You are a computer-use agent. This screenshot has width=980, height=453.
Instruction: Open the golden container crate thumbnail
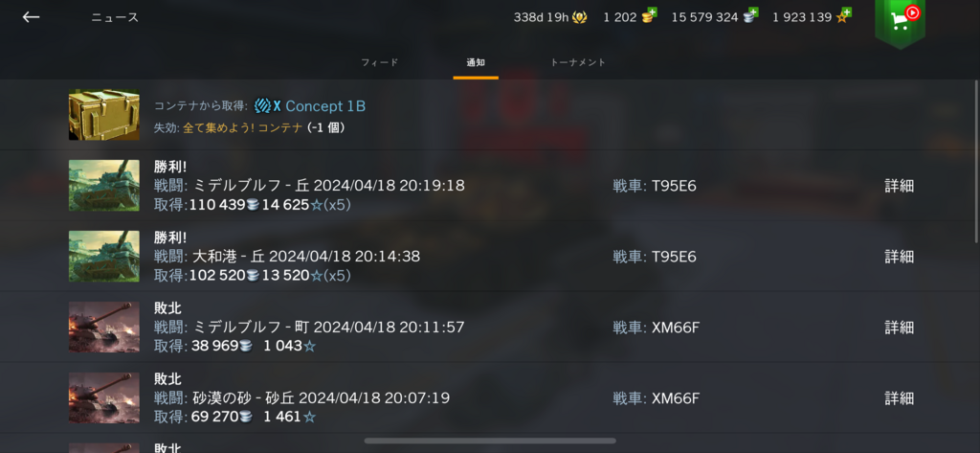point(103,115)
